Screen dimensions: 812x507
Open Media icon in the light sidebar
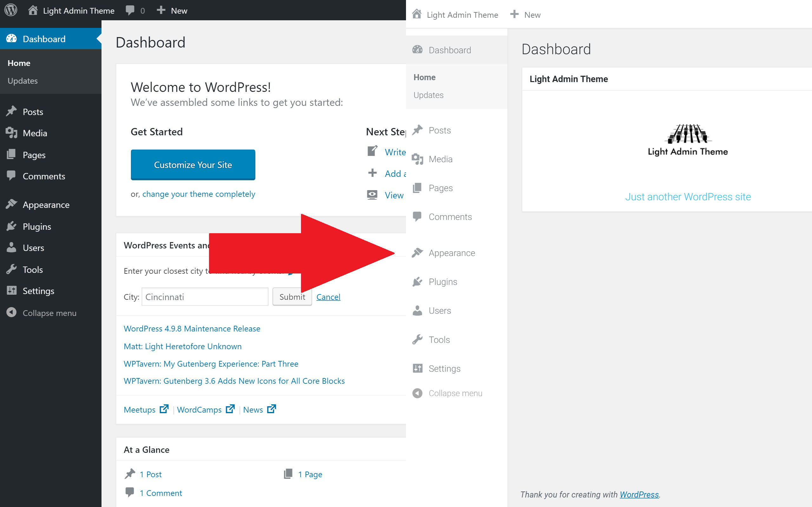[417, 159]
